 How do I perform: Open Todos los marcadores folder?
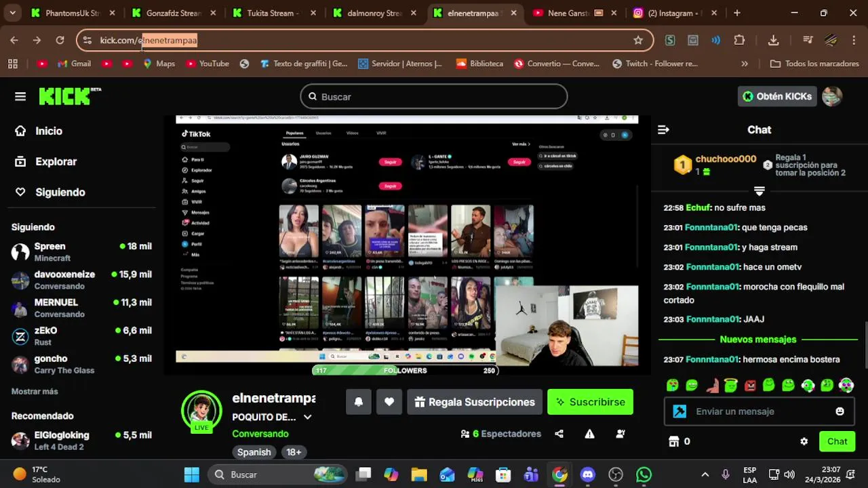coord(814,64)
